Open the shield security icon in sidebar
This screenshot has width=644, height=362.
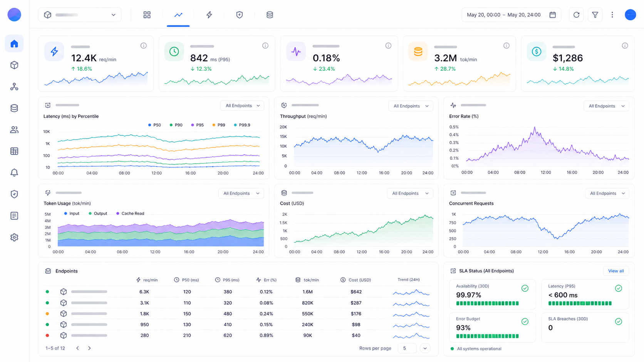click(14, 194)
